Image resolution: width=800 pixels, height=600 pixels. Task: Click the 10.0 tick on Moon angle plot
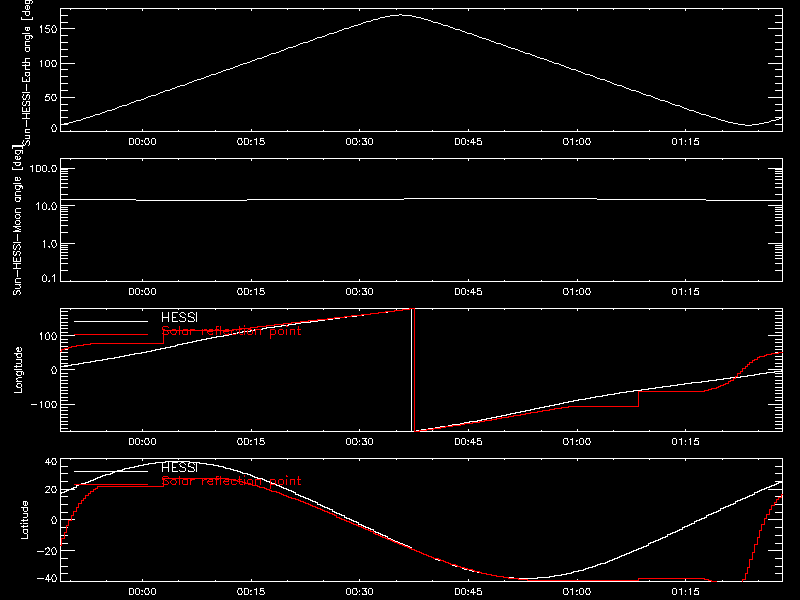(46, 206)
